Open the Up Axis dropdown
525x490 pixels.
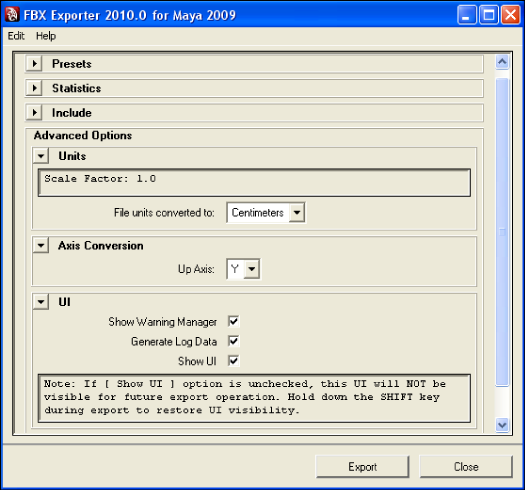243,269
